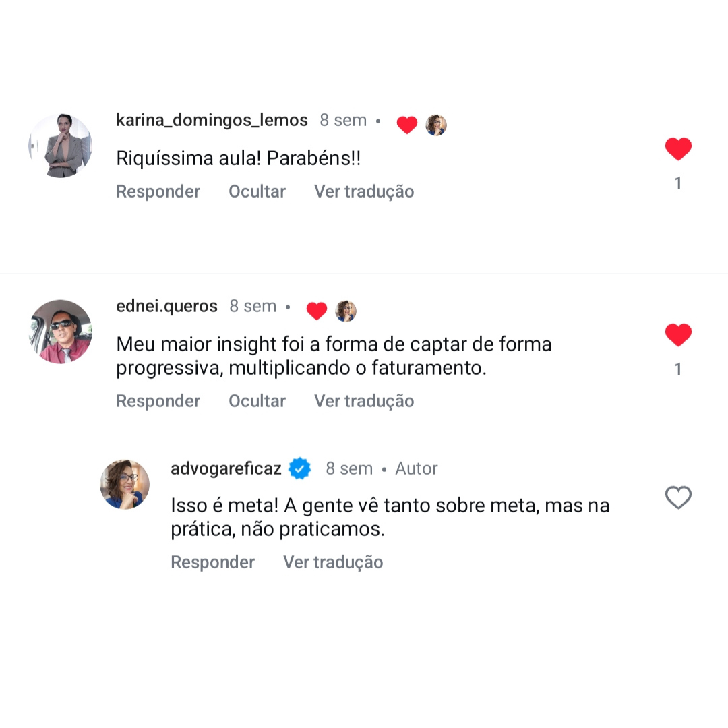Image resolution: width=728 pixels, height=728 pixels.
Task: Open advogareficaz's profile picture
Action: pos(125,484)
